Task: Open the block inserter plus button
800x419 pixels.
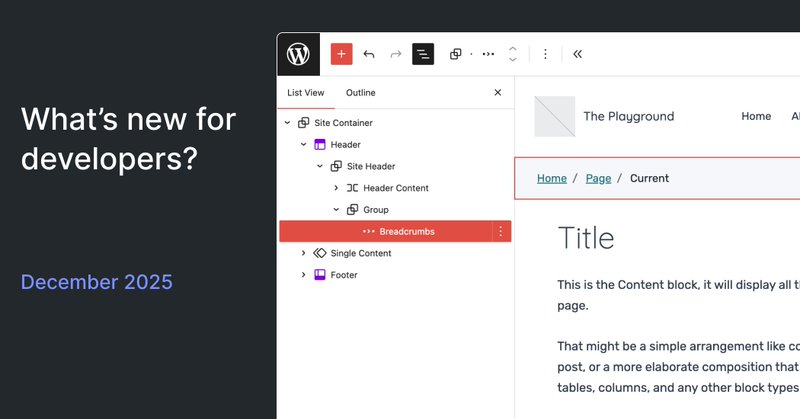Action: [341, 54]
